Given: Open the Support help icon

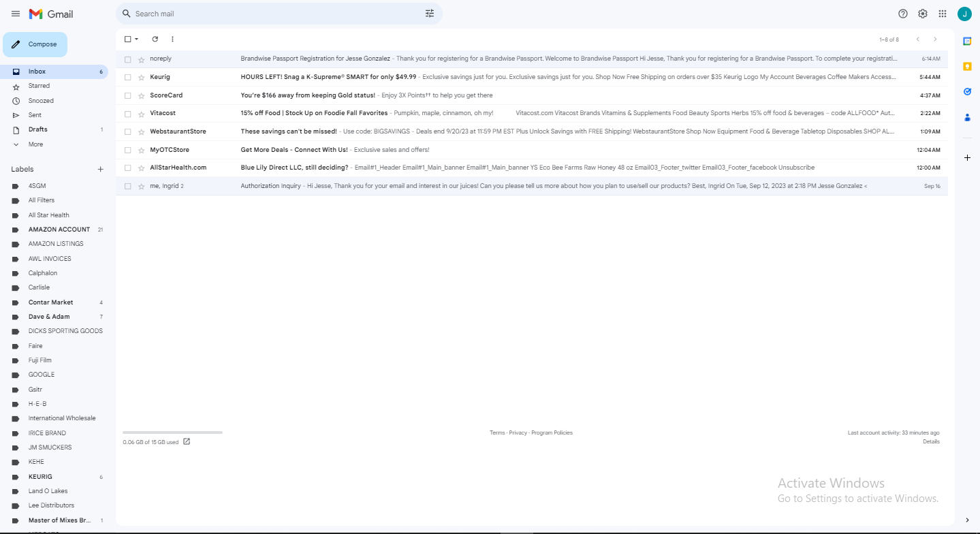Looking at the screenshot, I should [x=903, y=14].
